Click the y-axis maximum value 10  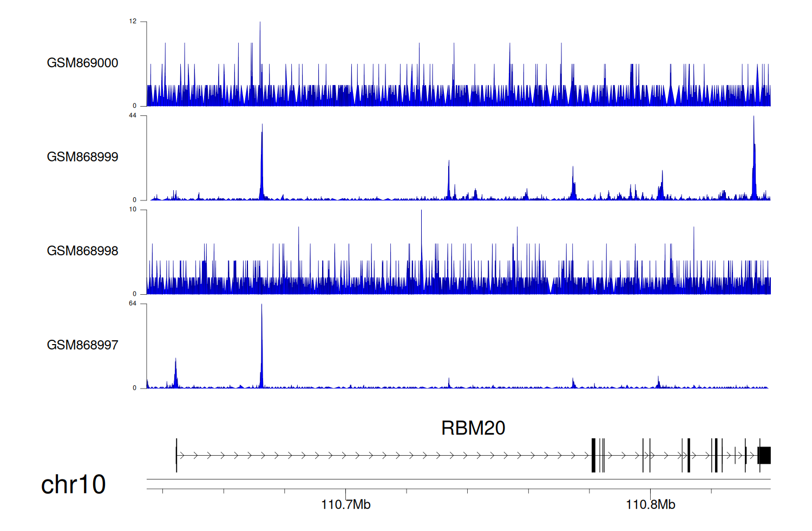coord(133,210)
